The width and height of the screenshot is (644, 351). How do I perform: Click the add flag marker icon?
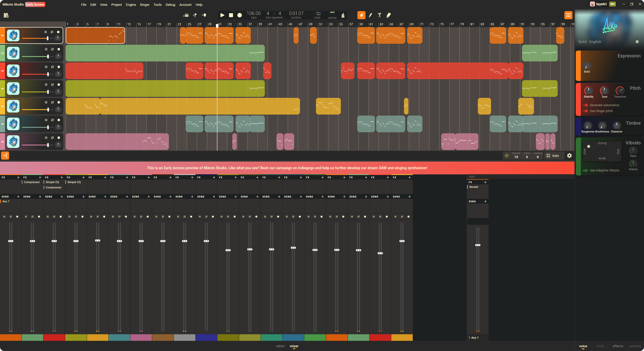[x=195, y=15]
